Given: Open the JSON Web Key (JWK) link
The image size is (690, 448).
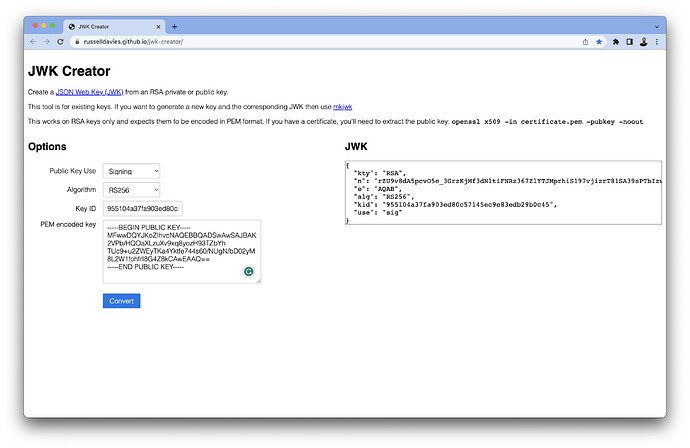Looking at the screenshot, I should 89,92.
